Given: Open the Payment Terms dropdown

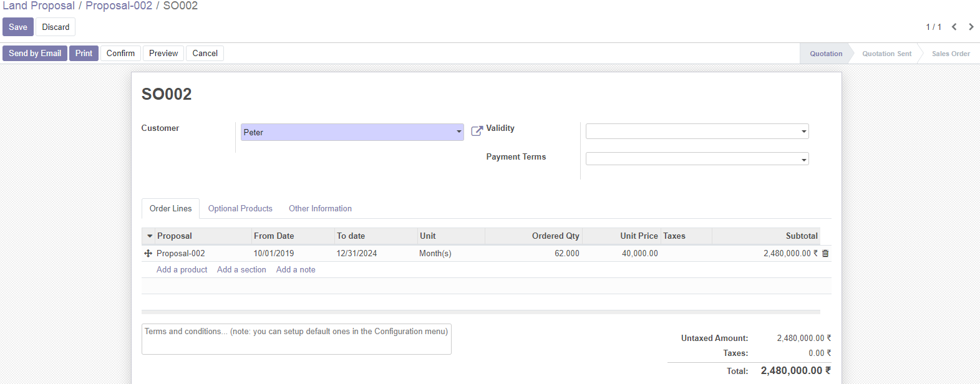Looking at the screenshot, I should [697, 159].
